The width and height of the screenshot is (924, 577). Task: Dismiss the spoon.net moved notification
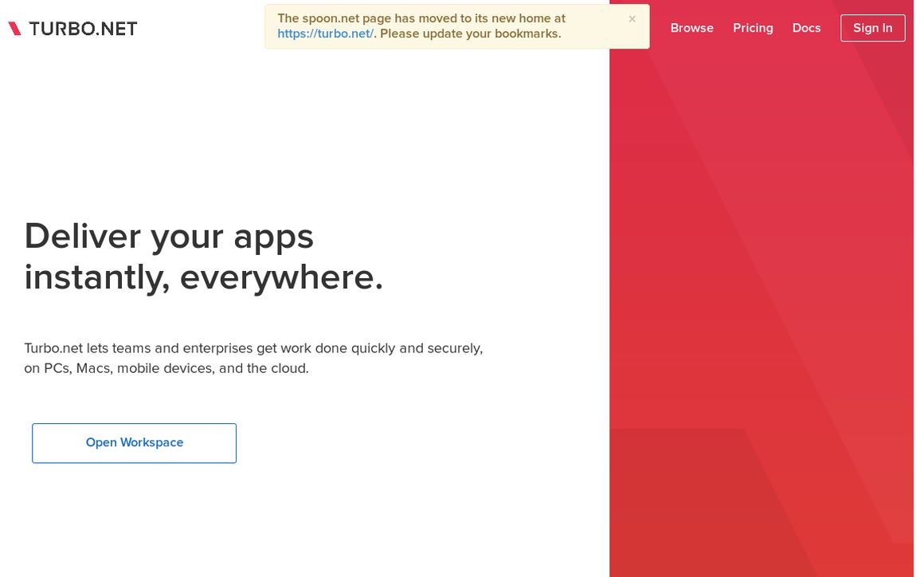click(632, 19)
